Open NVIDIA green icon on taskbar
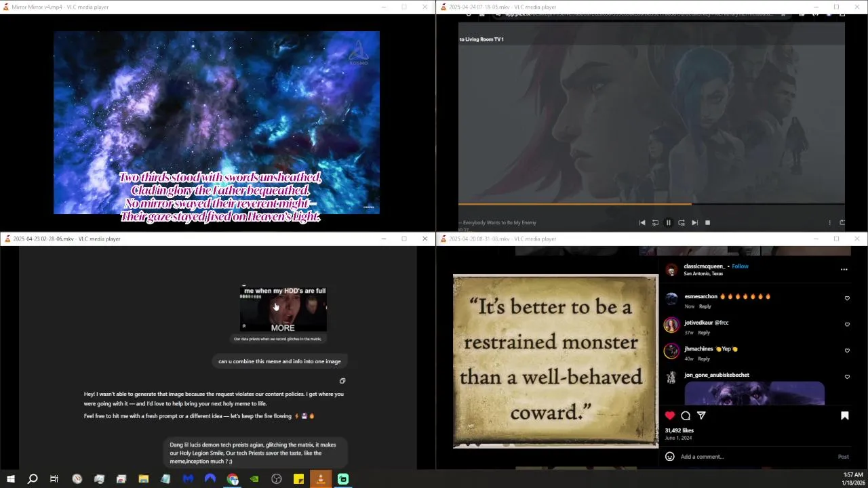 pyautogui.click(x=254, y=479)
